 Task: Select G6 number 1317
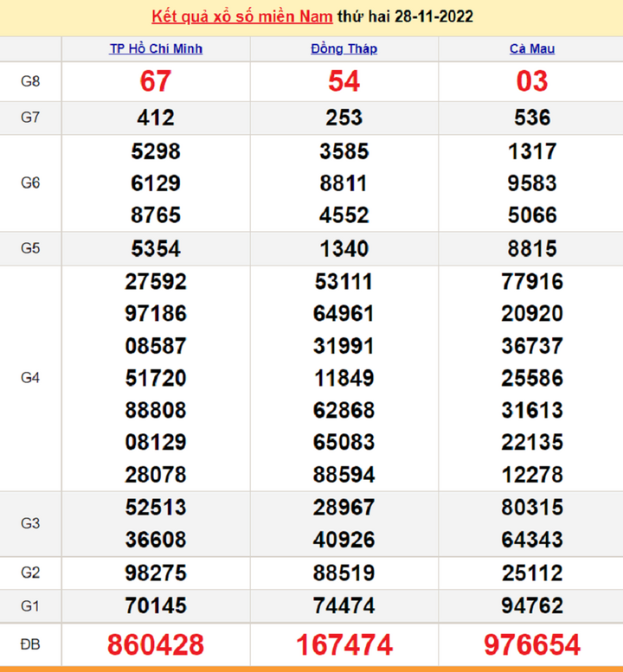[532, 151]
